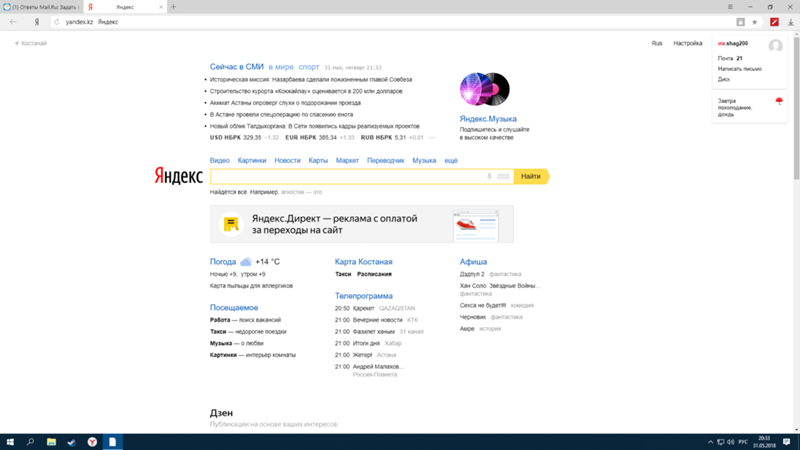This screenshot has height=450, width=800.
Task: Open the on-screen keyboard icon in search box
Action: pos(503,177)
